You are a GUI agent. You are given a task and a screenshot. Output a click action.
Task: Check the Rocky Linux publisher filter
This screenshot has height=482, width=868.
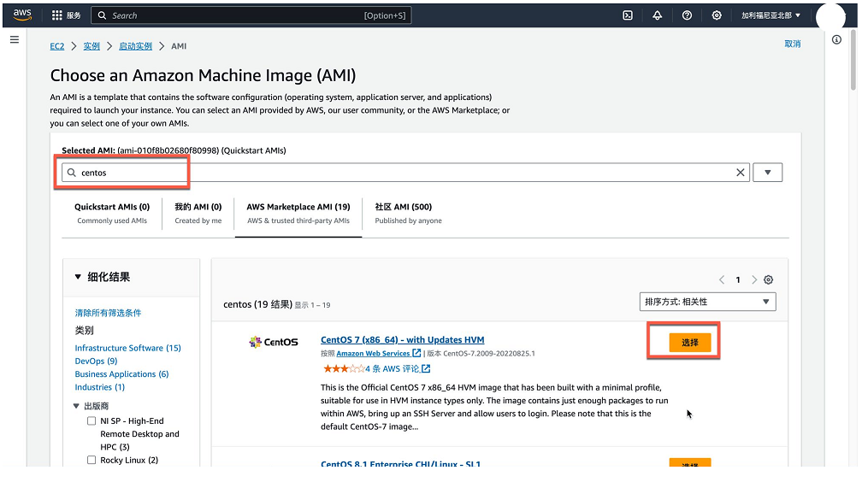tap(92, 461)
